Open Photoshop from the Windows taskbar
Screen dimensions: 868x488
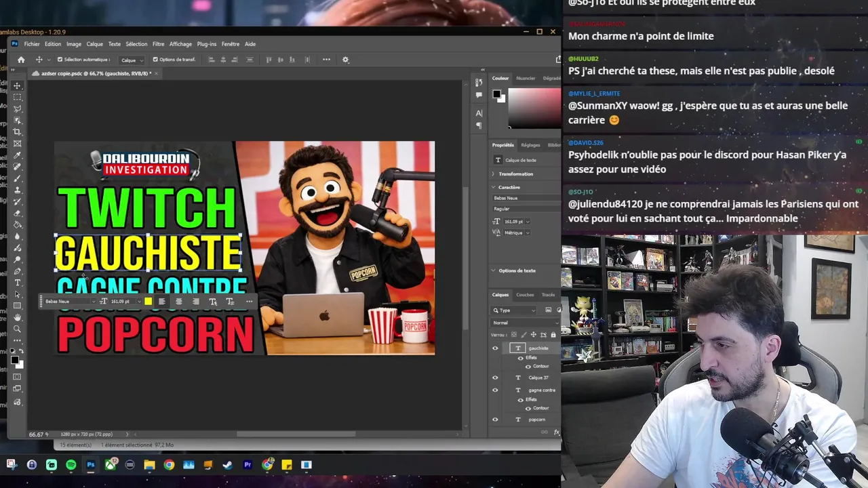click(x=90, y=465)
